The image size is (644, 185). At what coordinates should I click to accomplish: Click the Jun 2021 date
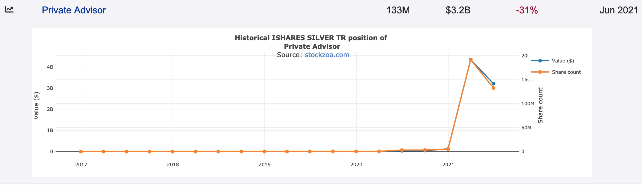tap(619, 10)
